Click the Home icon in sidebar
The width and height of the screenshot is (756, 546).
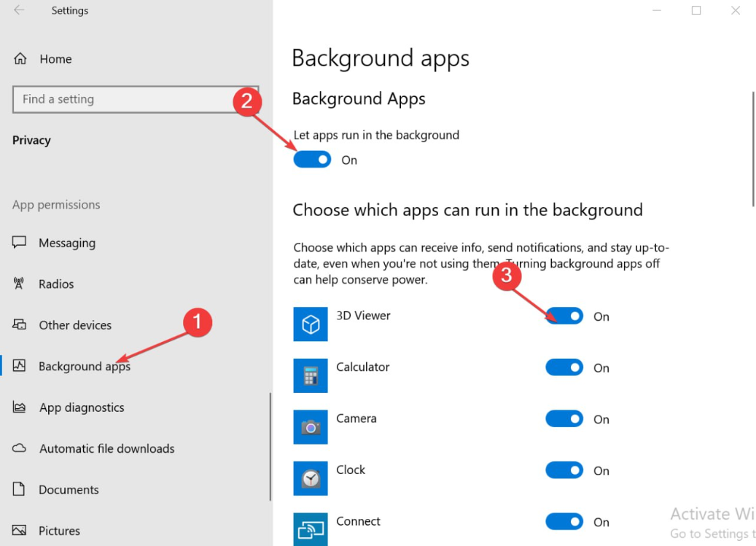(20, 59)
